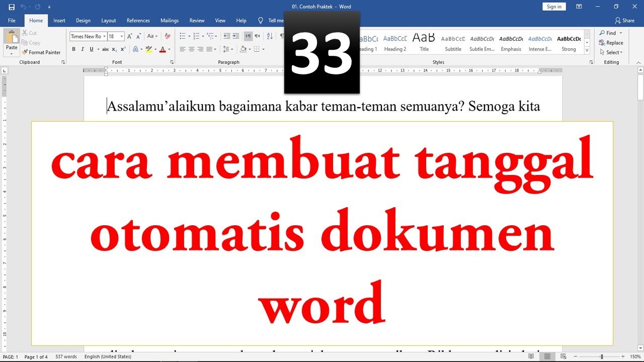Open the Font dialog launcher
644x362 pixels.
[172, 62]
